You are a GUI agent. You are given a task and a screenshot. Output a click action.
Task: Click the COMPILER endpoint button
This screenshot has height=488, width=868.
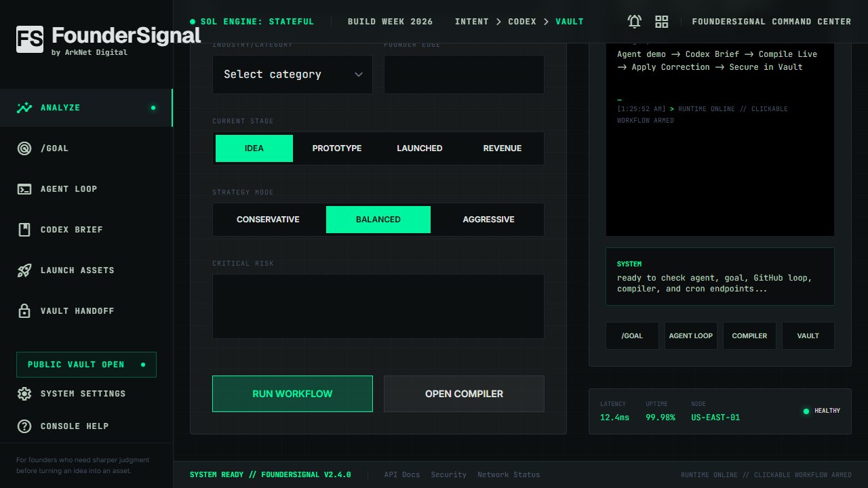(749, 336)
